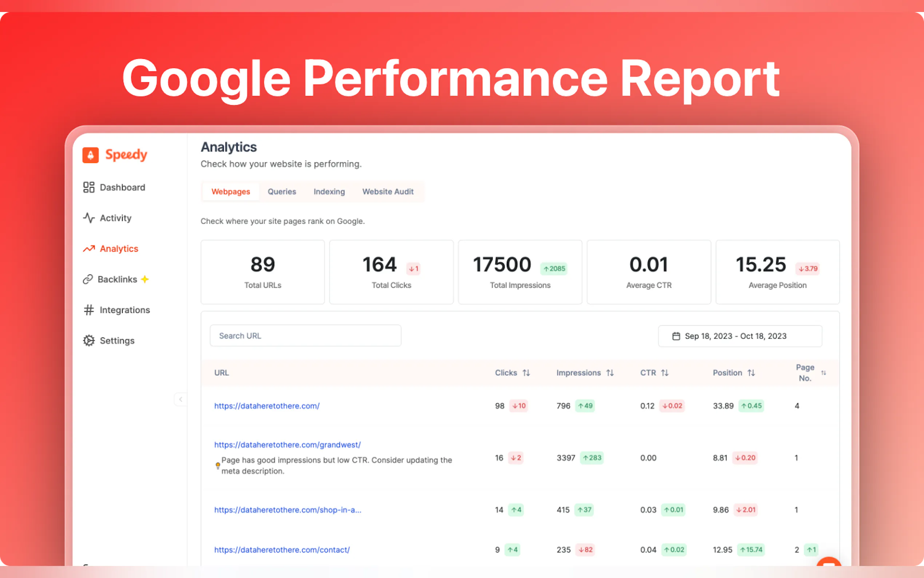Screen dimensions: 924x578
Task: Toggle sort order on Impressions column
Action: [610, 373]
